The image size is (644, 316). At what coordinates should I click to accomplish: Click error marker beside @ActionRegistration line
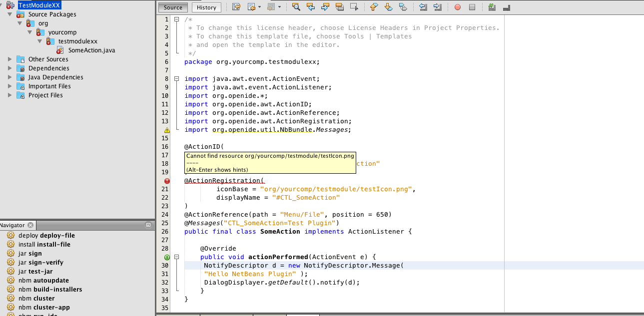(x=167, y=181)
